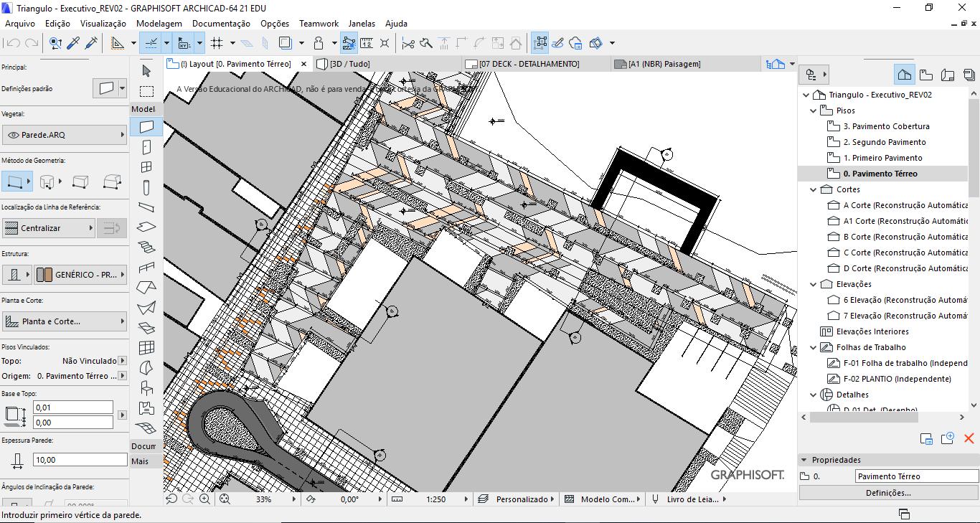This screenshot has width=980, height=523.
Task: Open the Modelagem menu
Action: (159, 24)
